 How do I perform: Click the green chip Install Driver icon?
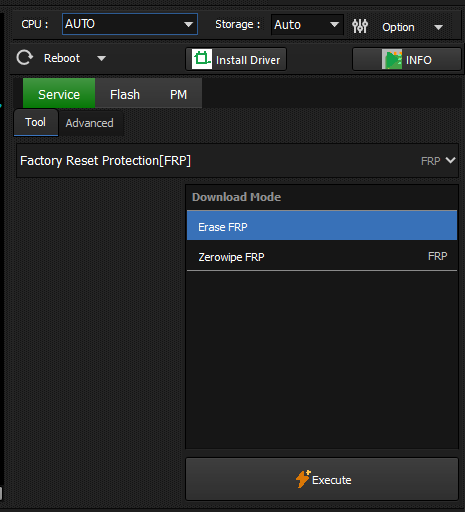tap(202, 59)
